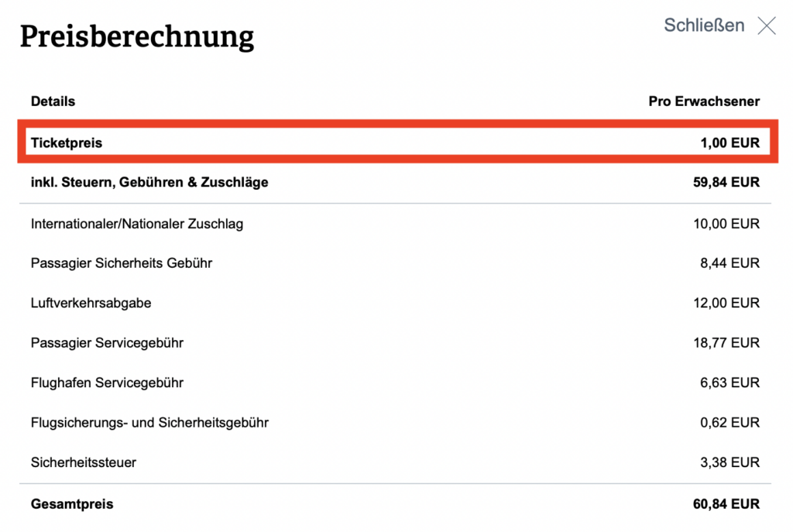This screenshot has width=793, height=532.
Task: Click the 12,00 EUR aviation tax amount
Action: click(x=726, y=303)
